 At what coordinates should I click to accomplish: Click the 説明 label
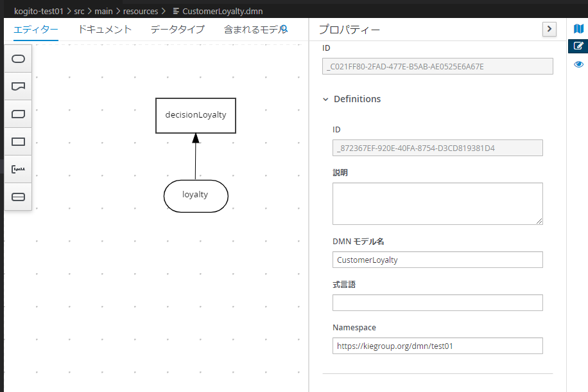(x=340, y=173)
